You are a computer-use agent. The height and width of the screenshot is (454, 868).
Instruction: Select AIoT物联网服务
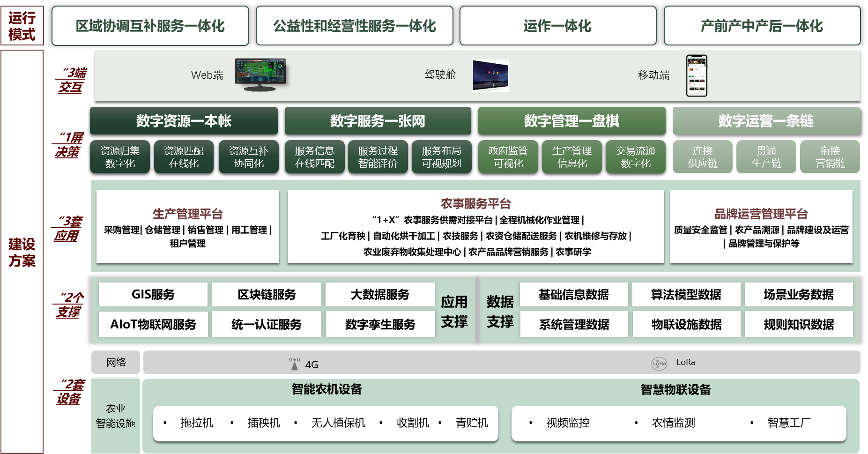(152, 324)
